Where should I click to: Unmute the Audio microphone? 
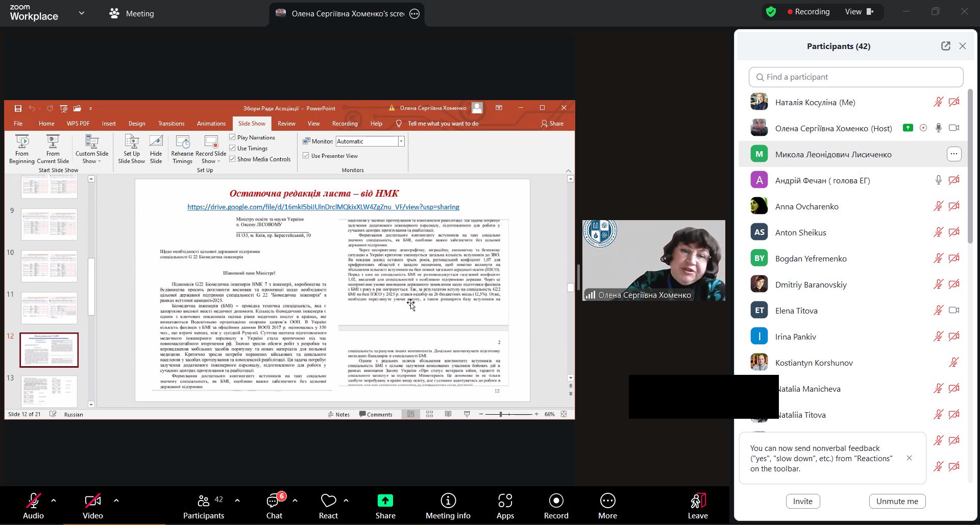tap(33, 506)
